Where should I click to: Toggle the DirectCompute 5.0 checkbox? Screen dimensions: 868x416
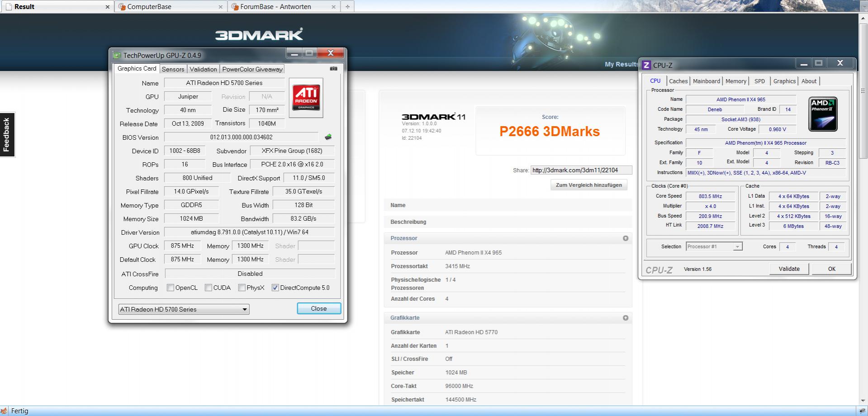(x=275, y=288)
